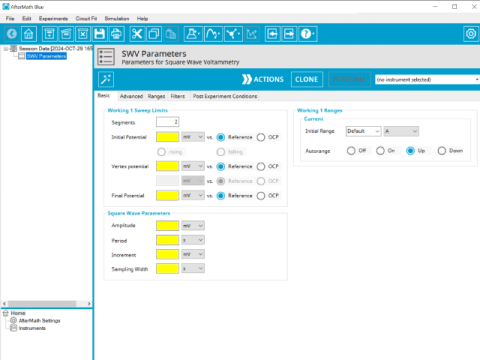The image size is (480, 360).
Task: Switch to the Filters tab
Action: pyautogui.click(x=178, y=96)
